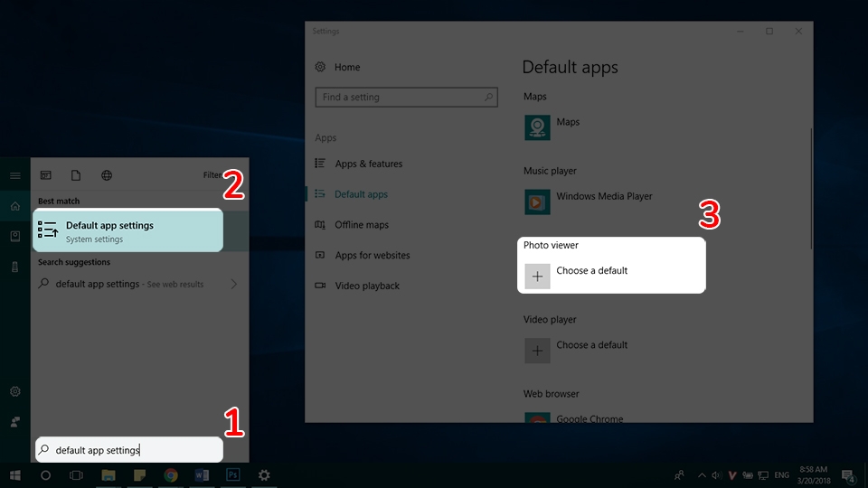This screenshot has height=488, width=868.
Task: Open Apps & features settings page
Action: [x=359, y=164]
